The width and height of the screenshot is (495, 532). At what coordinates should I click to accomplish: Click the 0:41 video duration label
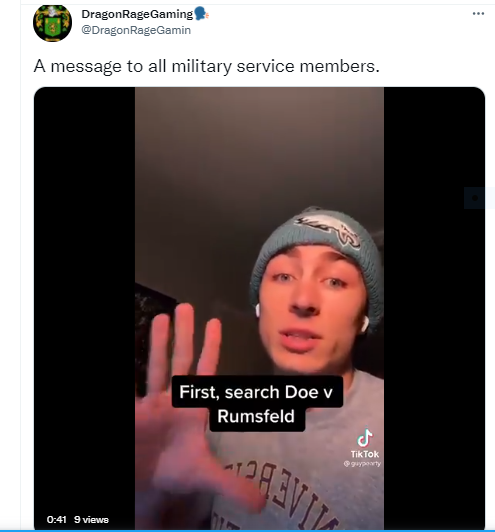(x=56, y=519)
